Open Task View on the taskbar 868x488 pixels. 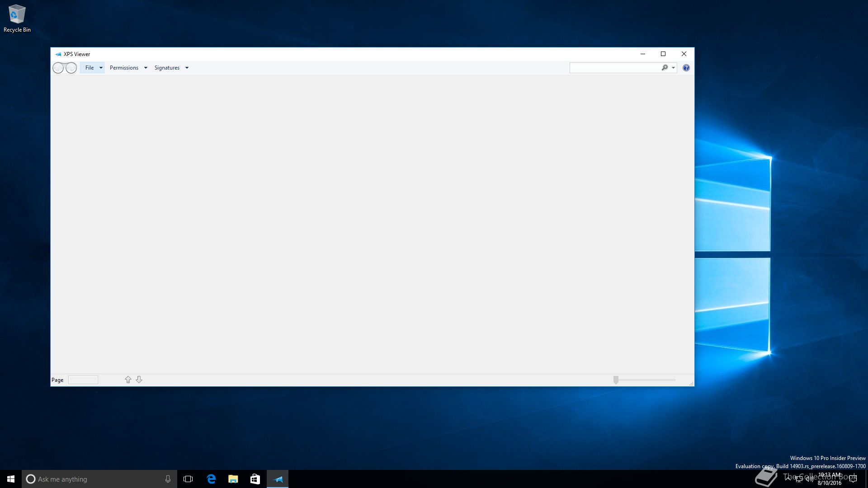coord(188,479)
